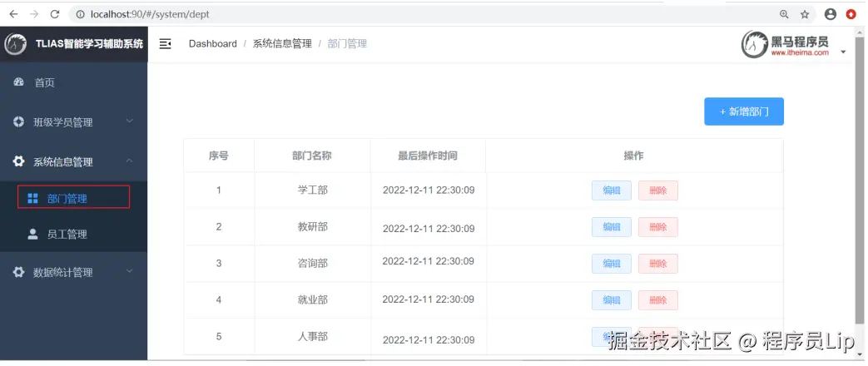Edit the 咨询部 department
This screenshot has width=868, height=366.
[x=611, y=264]
